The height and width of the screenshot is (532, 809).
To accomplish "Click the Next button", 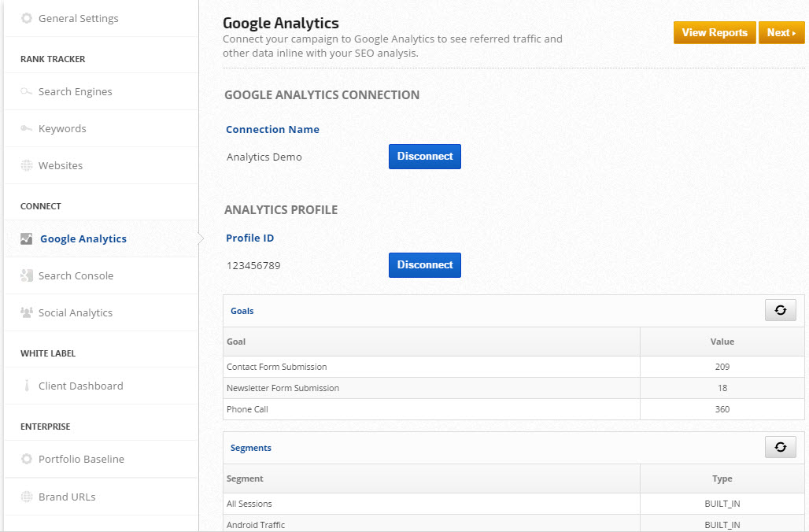I will (x=781, y=33).
